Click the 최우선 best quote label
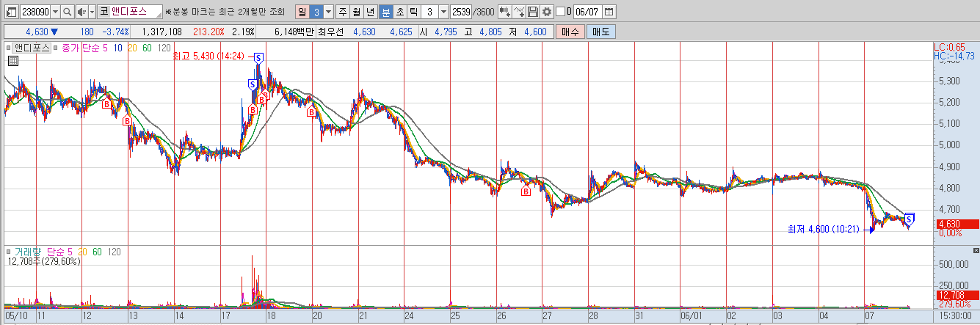 point(331,32)
